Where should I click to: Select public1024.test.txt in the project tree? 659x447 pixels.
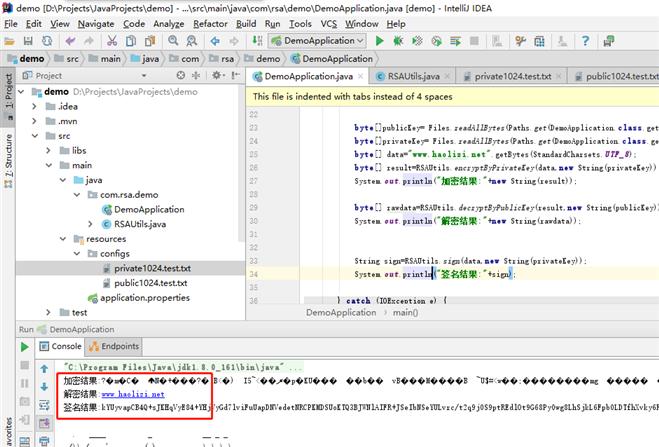[150, 283]
